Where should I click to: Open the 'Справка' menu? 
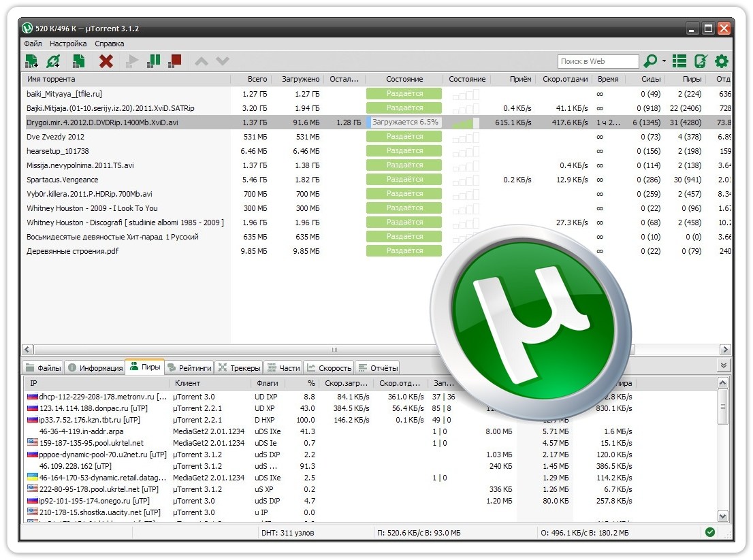(x=110, y=44)
